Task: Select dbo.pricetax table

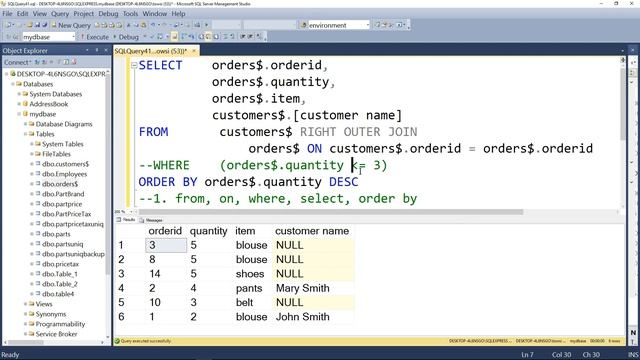Action: (60, 264)
